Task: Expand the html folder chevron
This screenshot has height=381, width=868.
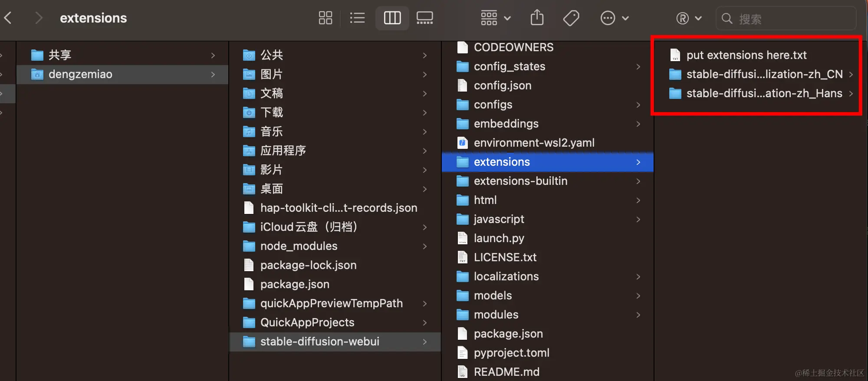Action: click(638, 200)
